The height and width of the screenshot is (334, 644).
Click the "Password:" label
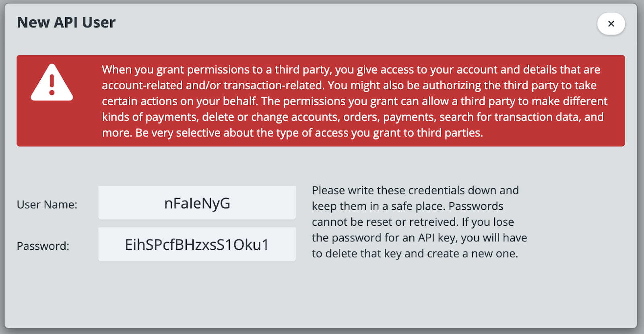point(43,246)
